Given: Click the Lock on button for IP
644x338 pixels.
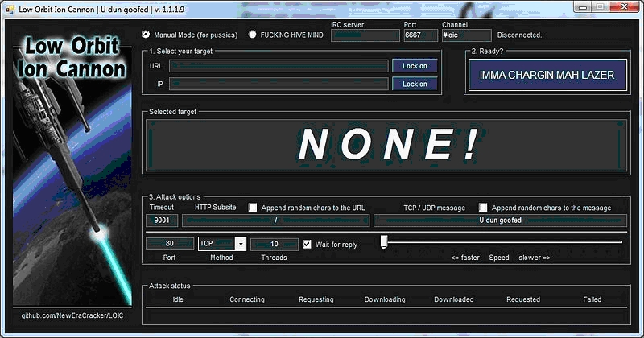Looking at the screenshot, I should click(x=415, y=84).
